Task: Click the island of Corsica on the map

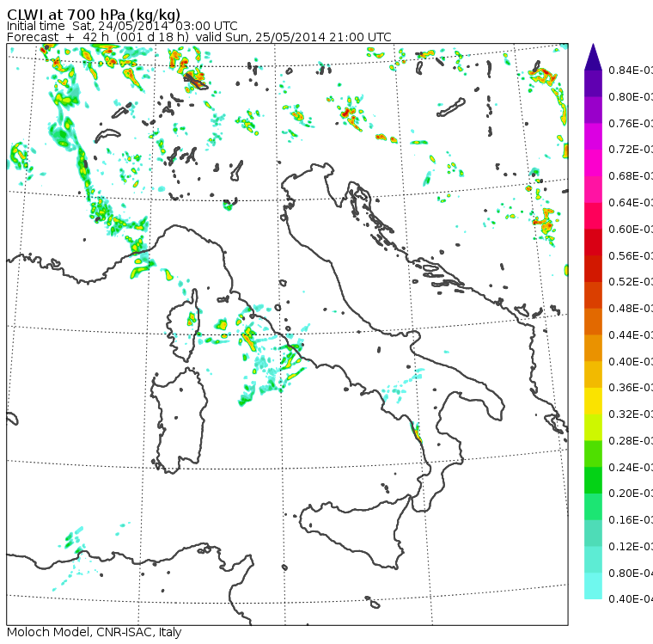Action: (x=184, y=326)
